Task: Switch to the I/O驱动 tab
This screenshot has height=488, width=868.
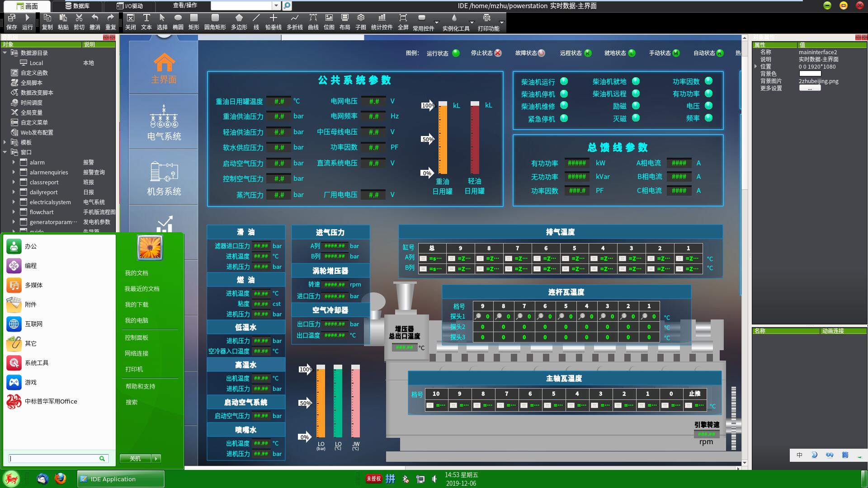Action: click(x=130, y=6)
